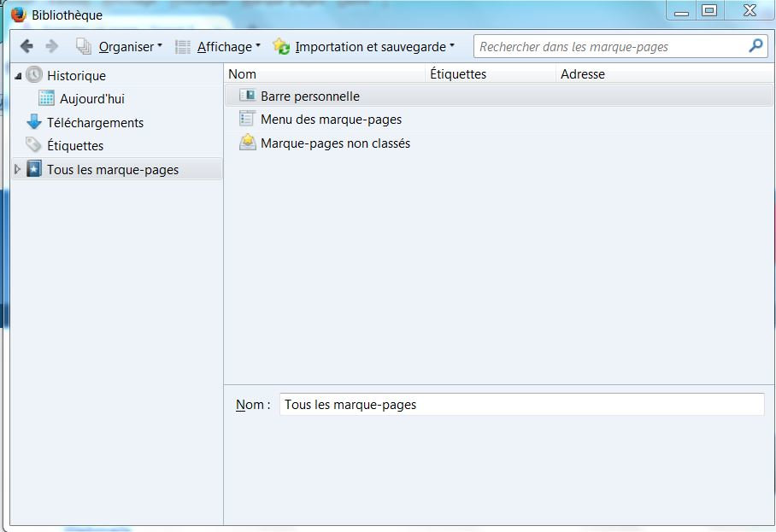Click the Marque-pages non classés icon

[248, 142]
